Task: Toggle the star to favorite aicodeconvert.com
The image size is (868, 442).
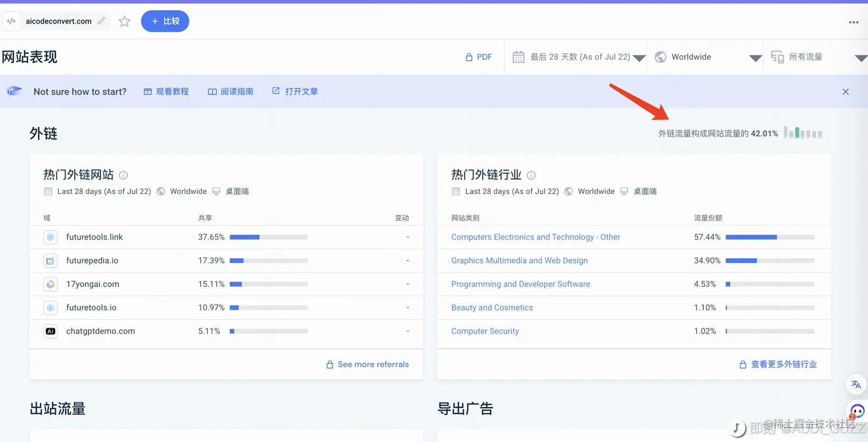Action: (124, 21)
